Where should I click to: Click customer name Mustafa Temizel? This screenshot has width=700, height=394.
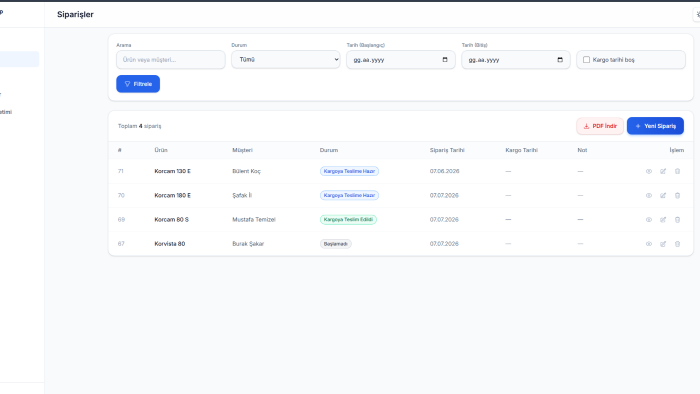pos(254,220)
